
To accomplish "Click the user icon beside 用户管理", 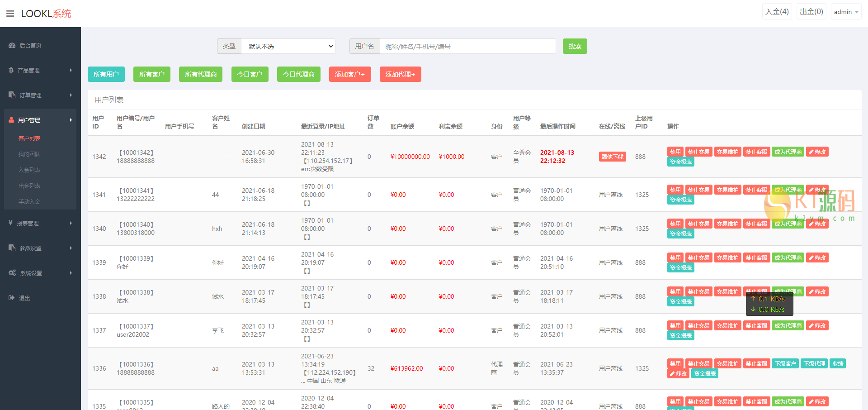I will (x=12, y=120).
